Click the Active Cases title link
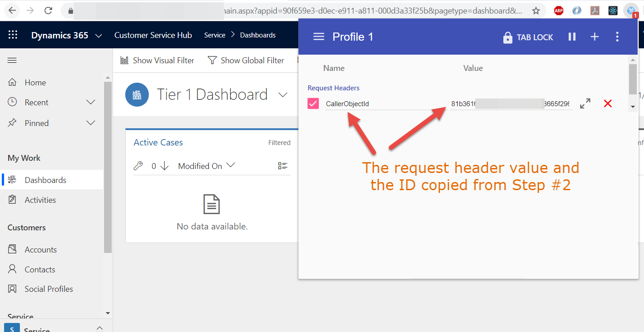This screenshot has height=332, width=644. click(x=158, y=142)
